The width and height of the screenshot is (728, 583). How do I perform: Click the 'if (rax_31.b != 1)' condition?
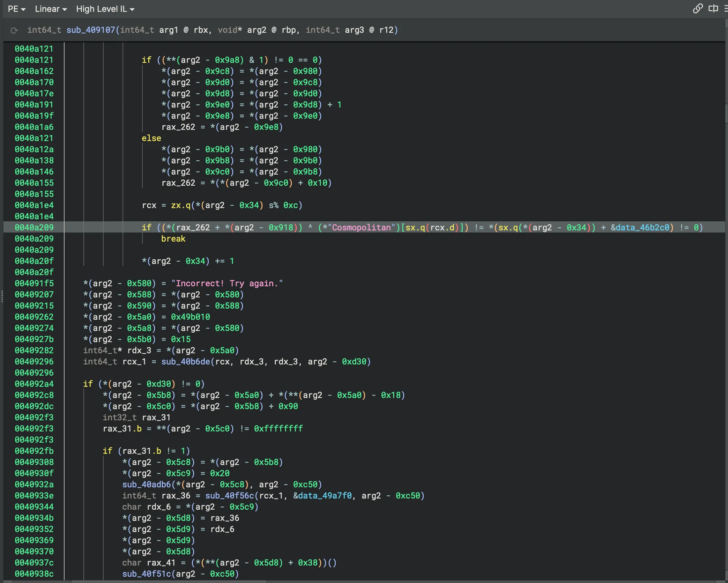[146, 451]
